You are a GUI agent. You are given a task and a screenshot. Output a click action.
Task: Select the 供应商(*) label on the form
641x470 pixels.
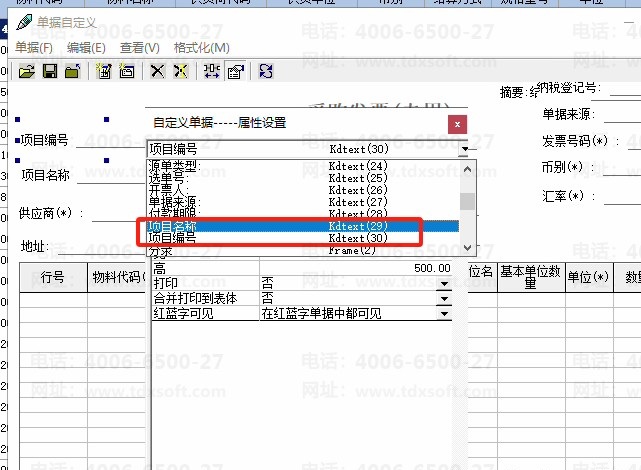tap(51, 213)
